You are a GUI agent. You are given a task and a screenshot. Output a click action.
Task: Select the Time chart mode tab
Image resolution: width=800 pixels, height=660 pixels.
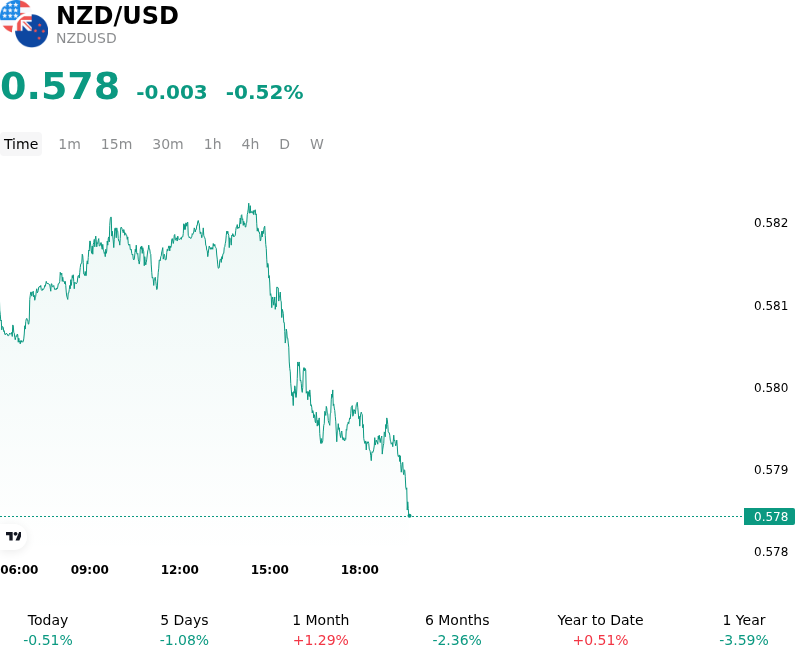point(21,144)
